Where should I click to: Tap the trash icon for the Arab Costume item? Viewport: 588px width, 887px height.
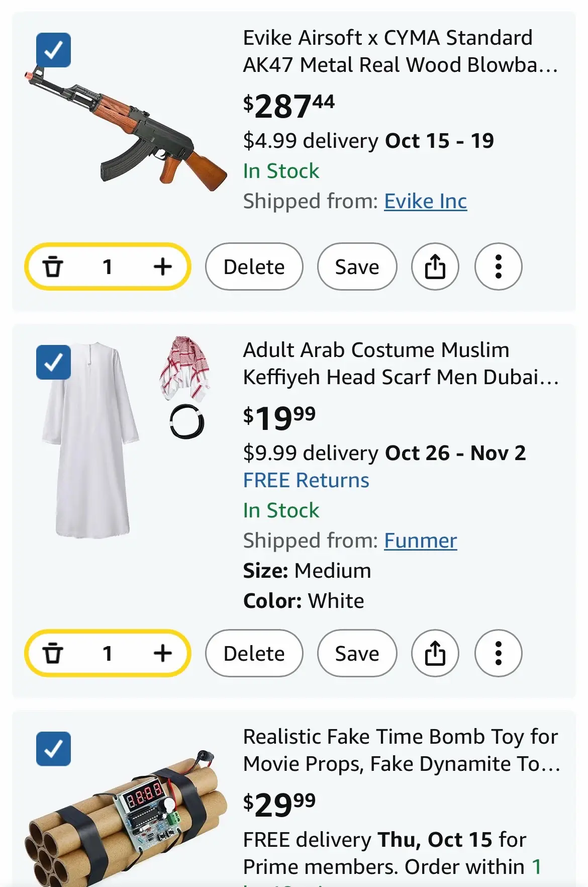pyautogui.click(x=53, y=654)
